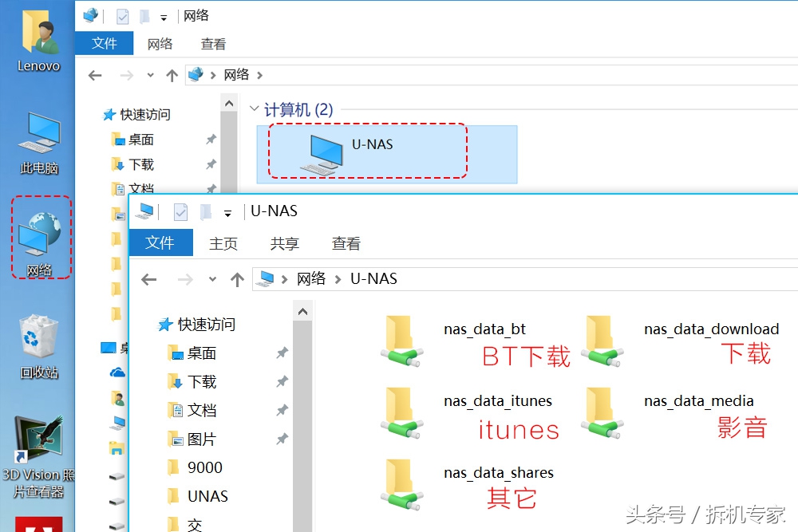Select 下载 in U-NAS navigation pane
Image resolution: width=798 pixels, height=532 pixels.
[x=192, y=381]
